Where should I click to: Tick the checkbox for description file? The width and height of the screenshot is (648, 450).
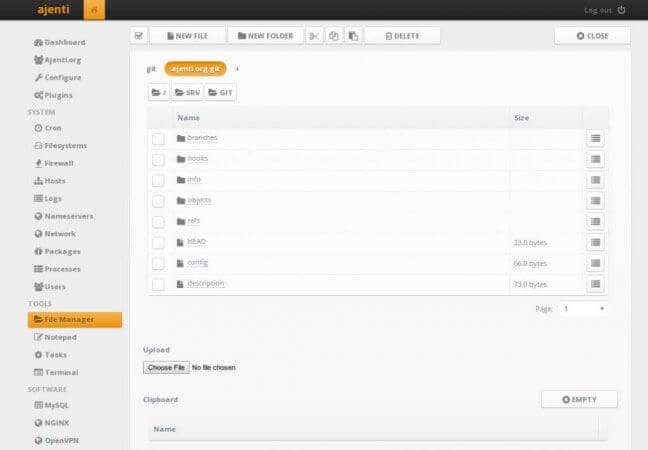(158, 284)
